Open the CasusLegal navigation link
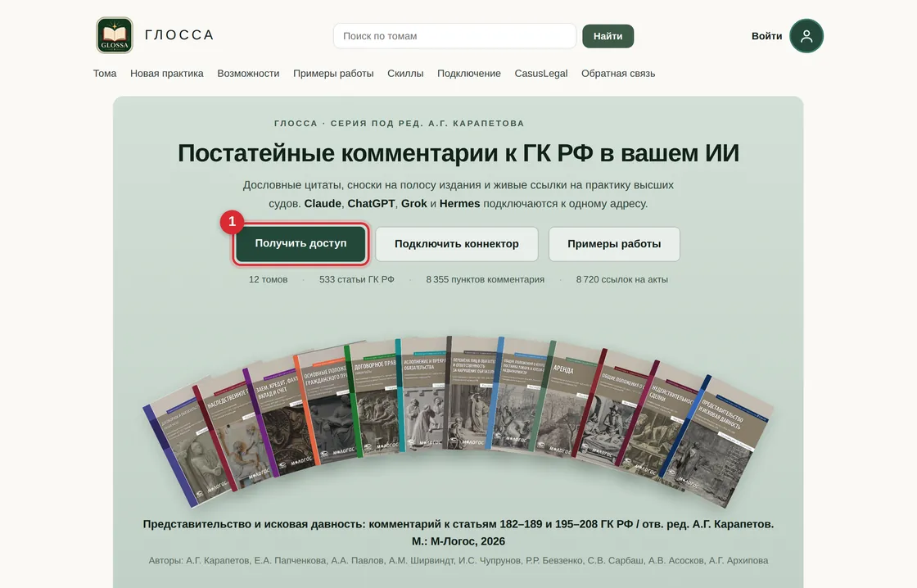The height and width of the screenshot is (588, 917). [x=541, y=73]
